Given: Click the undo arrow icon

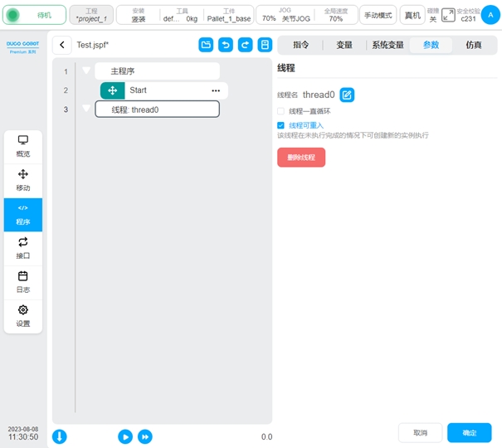Looking at the screenshot, I should click(x=226, y=46).
